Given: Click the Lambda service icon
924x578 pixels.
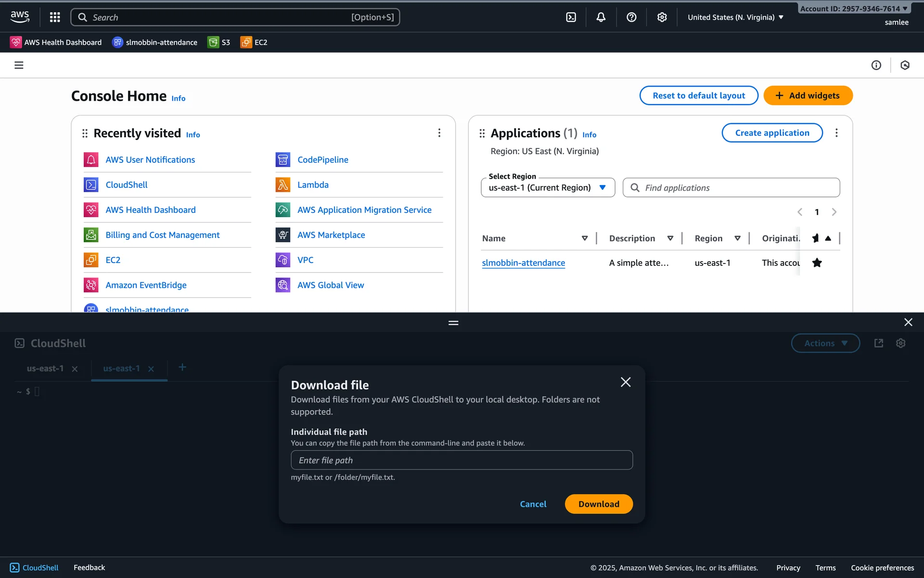Looking at the screenshot, I should (x=282, y=185).
